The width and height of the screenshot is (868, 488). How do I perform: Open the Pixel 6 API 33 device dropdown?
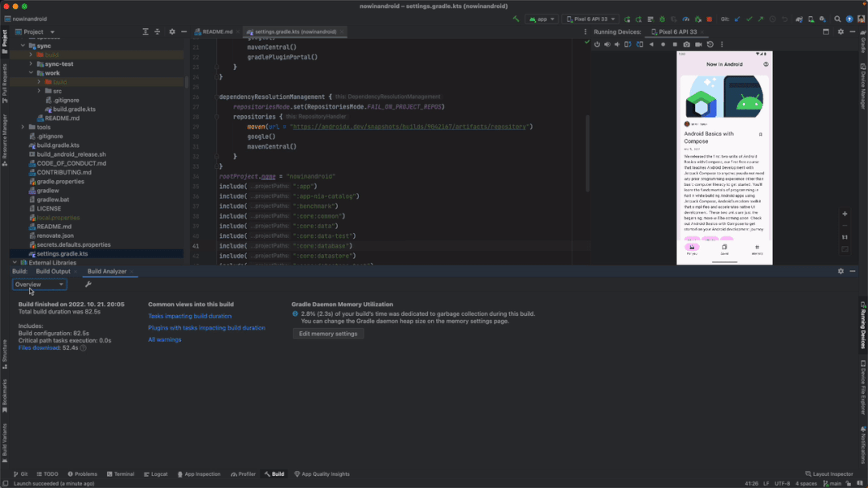(x=590, y=18)
